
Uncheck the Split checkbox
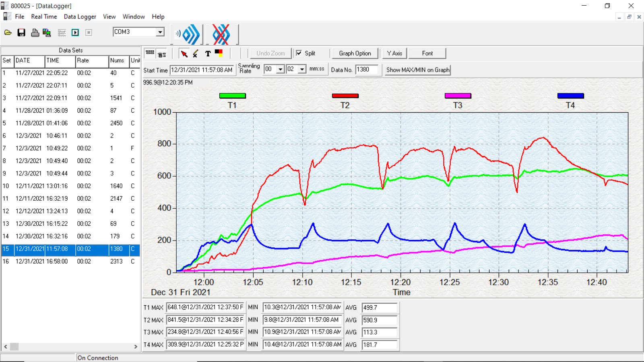click(299, 53)
